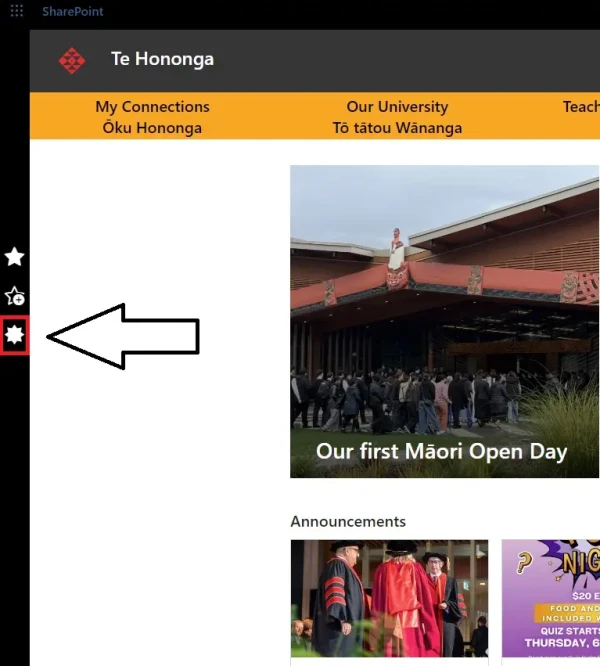Screen dimensions: 600x666
Task: Click the Ōku Hononga navigation label
Action: point(152,128)
